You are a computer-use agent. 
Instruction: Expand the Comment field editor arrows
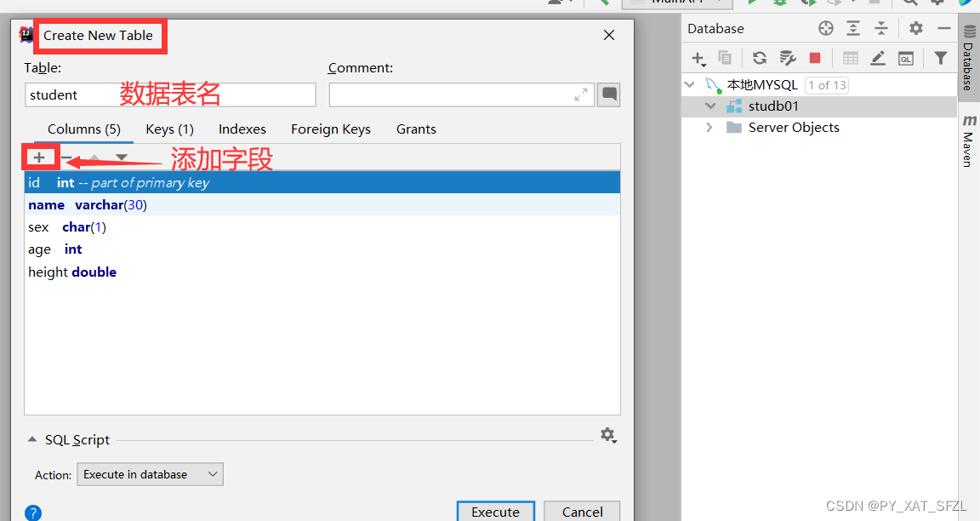[x=581, y=95]
